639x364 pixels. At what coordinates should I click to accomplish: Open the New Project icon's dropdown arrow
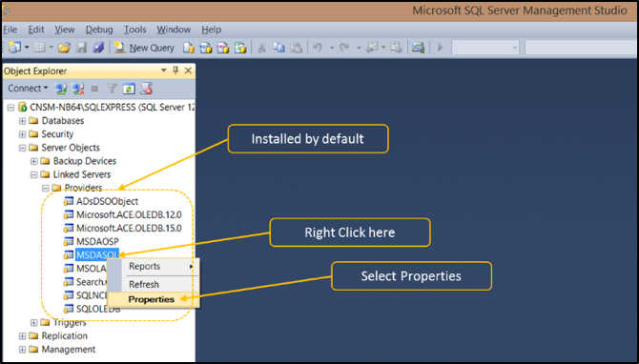[x=27, y=48]
